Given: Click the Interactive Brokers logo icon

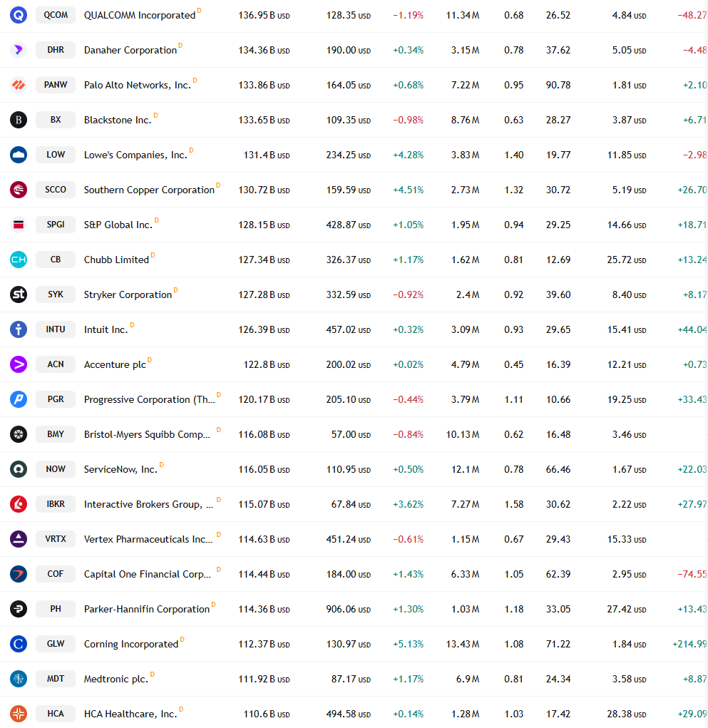Looking at the screenshot, I should pos(19,504).
